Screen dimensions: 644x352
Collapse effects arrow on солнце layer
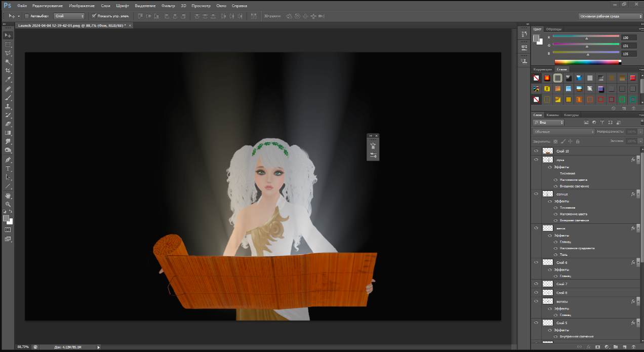click(638, 194)
